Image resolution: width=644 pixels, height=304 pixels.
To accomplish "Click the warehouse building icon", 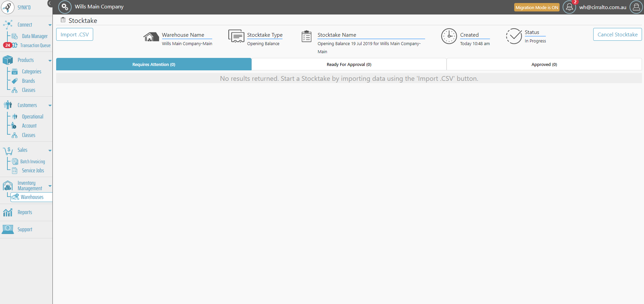I will [151, 37].
